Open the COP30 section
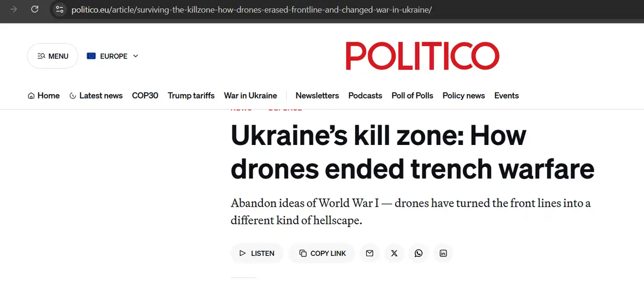This screenshot has height=289, width=644. [x=145, y=95]
